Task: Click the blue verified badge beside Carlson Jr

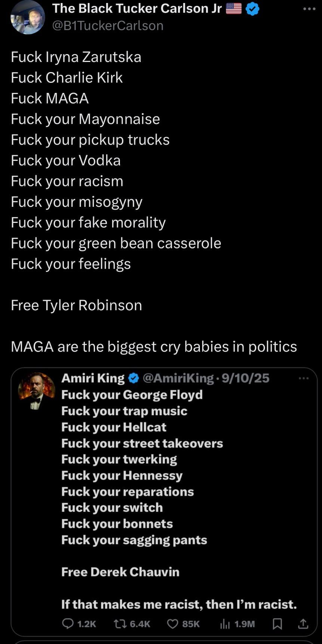Action: [253, 9]
